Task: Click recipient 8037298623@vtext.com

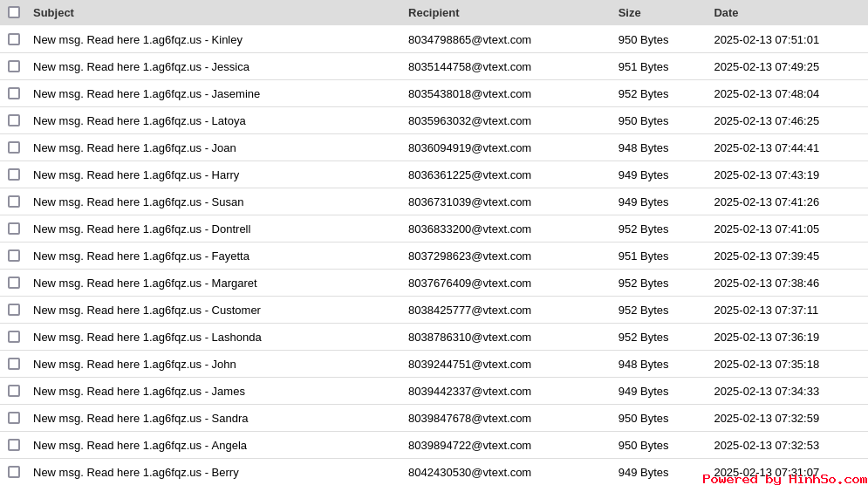Action: pos(469,256)
